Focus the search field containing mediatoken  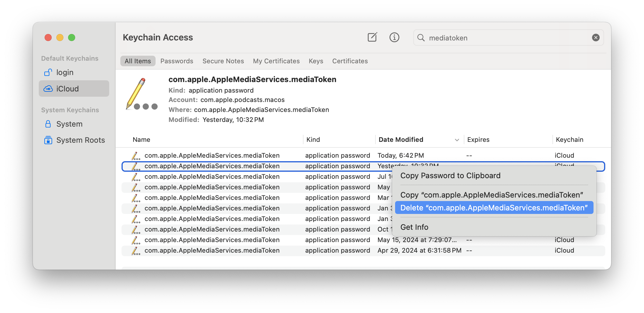[x=508, y=38]
